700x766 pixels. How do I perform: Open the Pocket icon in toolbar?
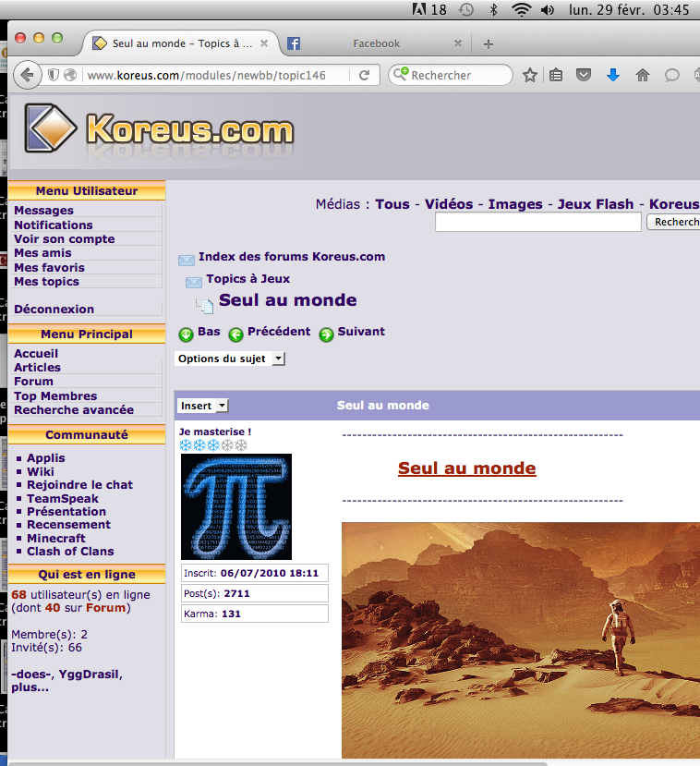click(x=585, y=76)
